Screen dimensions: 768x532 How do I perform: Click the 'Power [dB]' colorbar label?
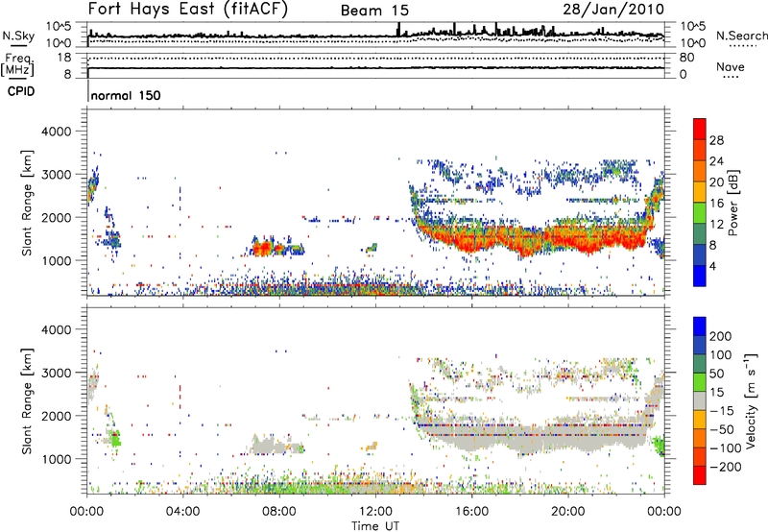[x=733, y=203]
